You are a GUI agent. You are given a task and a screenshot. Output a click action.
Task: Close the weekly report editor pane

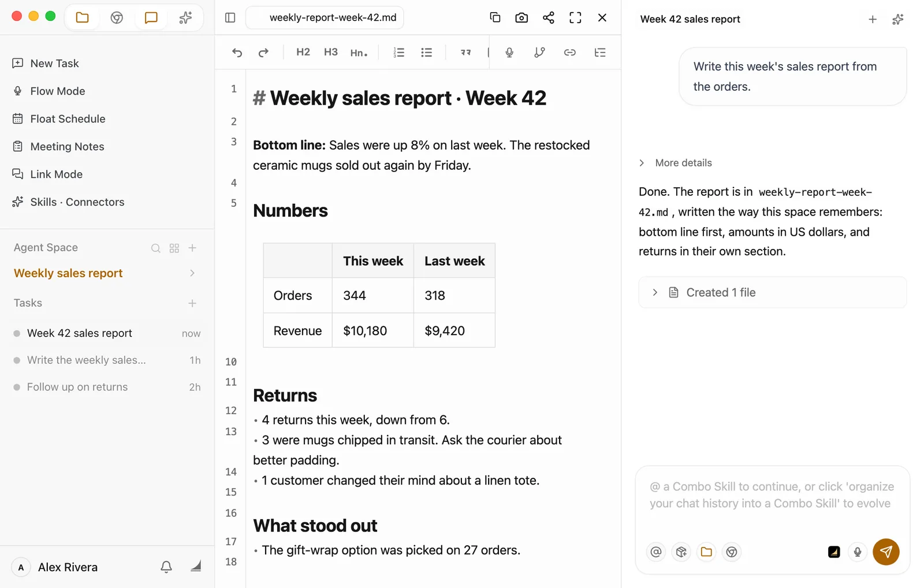pos(602,17)
